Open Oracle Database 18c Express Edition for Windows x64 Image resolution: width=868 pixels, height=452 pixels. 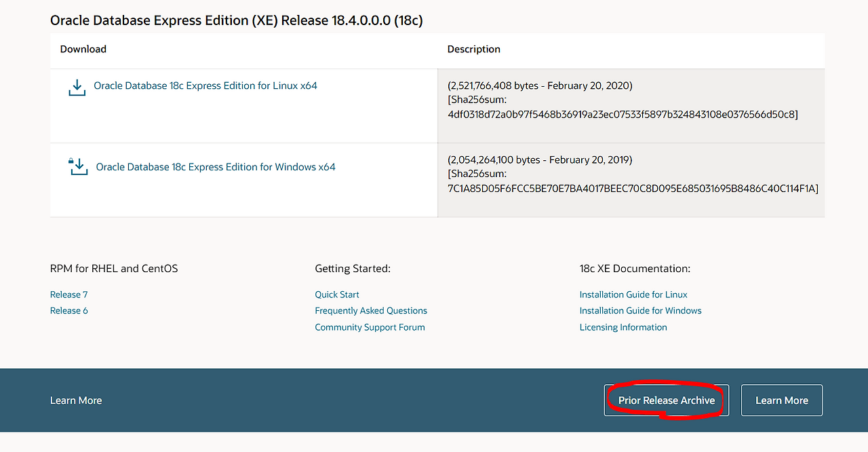click(216, 167)
